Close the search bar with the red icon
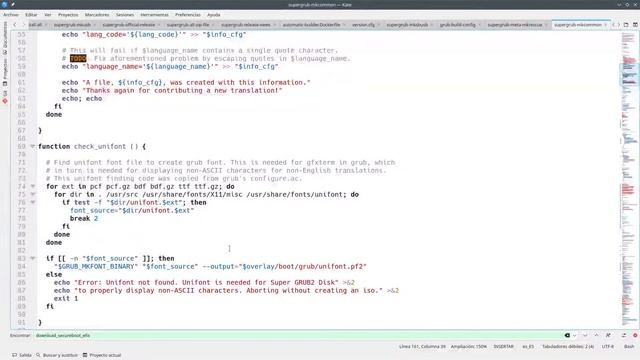Image resolution: width=640 pixels, height=360 pixels. pos(635,336)
